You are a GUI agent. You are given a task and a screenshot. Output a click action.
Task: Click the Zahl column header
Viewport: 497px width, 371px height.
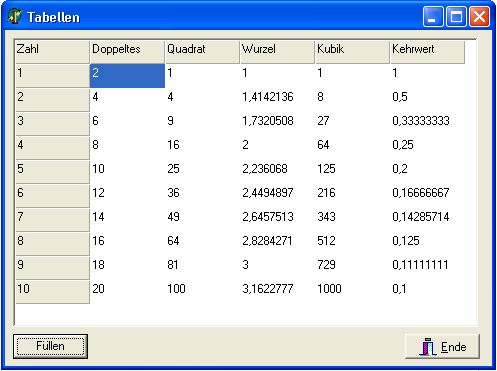pos(52,52)
